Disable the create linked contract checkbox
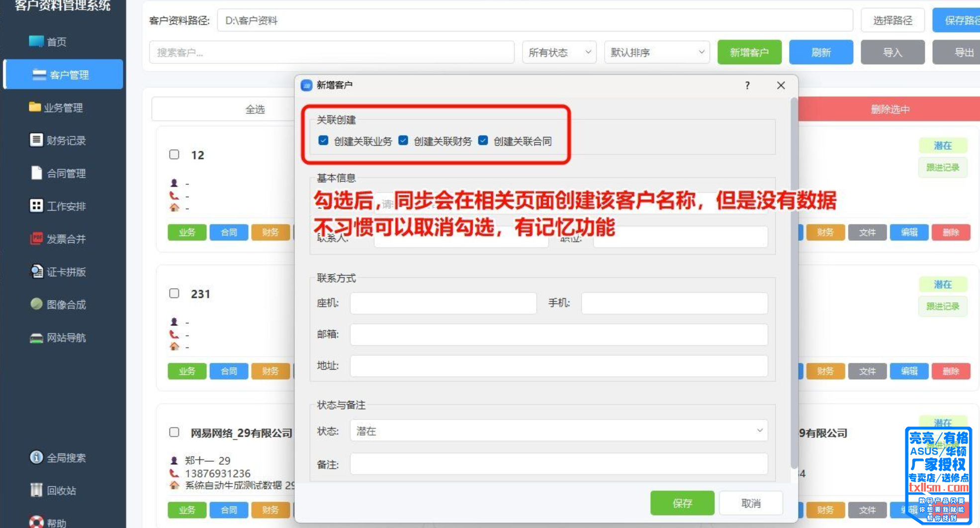The height and width of the screenshot is (528, 980). [483, 141]
